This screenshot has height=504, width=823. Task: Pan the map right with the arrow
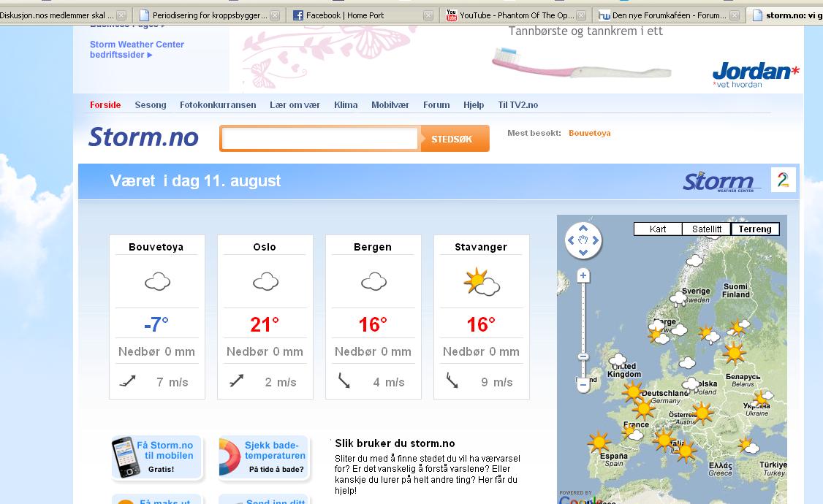(595, 240)
